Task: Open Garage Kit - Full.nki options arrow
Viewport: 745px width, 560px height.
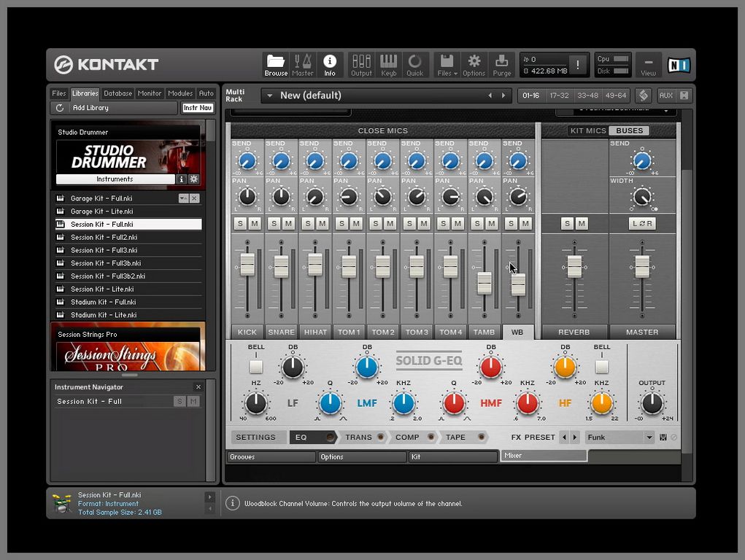Action: (x=183, y=198)
